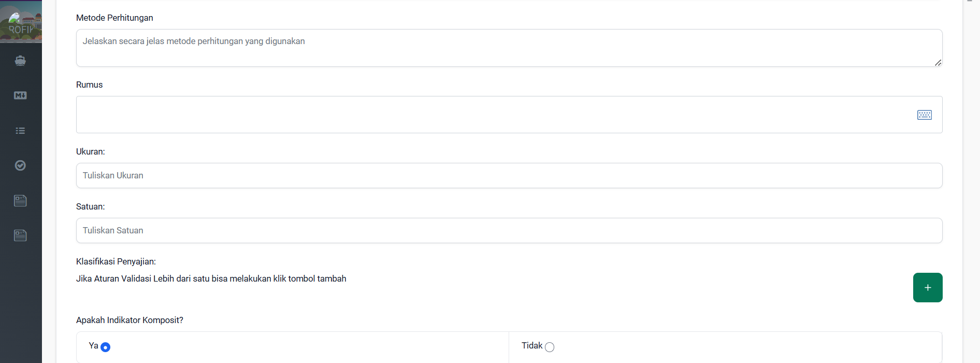Screen dimensions: 980x363
Task: Open the ship icon in the sidebar
Action: click(x=20, y=61)
